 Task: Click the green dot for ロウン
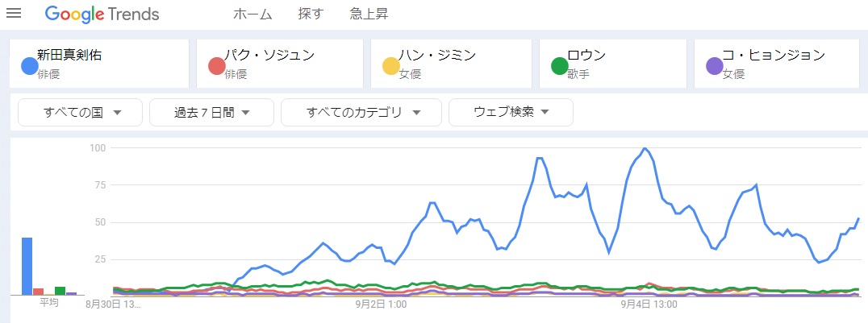click(559, 65)
